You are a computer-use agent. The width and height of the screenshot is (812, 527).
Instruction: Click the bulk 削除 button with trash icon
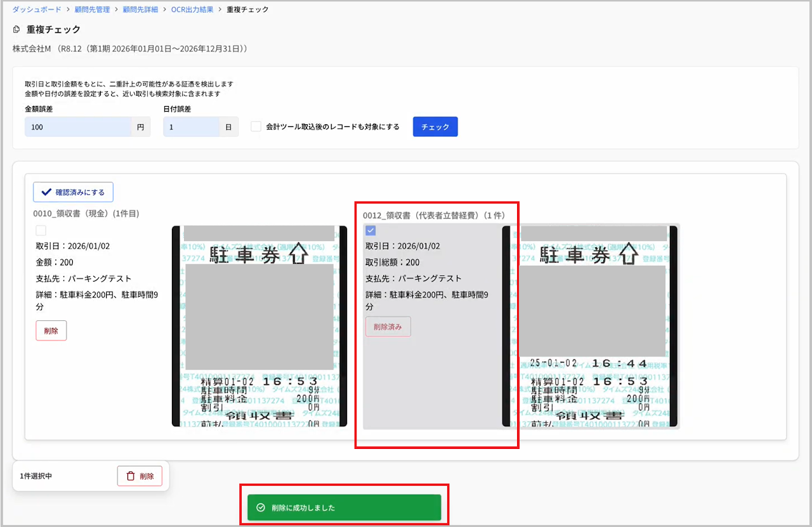tap(140, 476)
